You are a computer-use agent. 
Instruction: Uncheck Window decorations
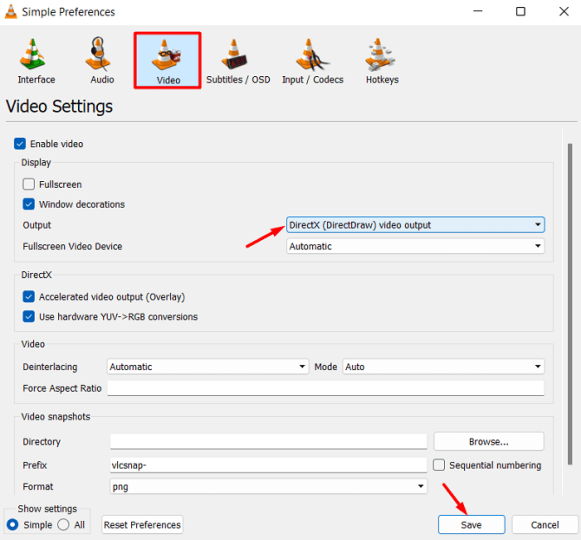29,204
